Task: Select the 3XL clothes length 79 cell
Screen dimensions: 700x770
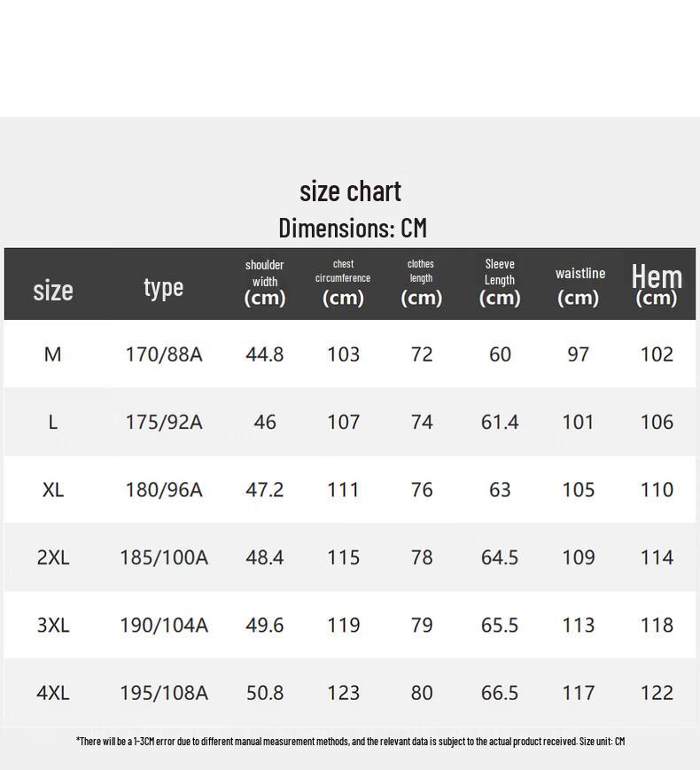Action: tap(422, 626)
